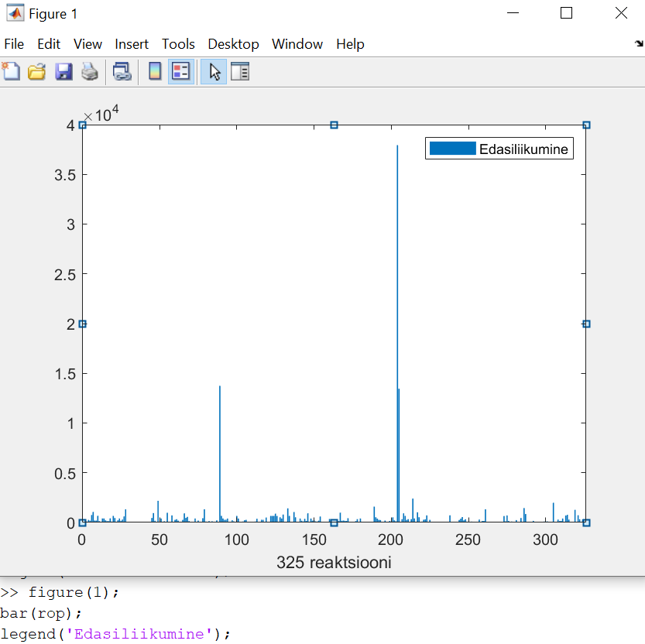Click the New Figure icon
The height and width of the screenshot is (644, 645).
pos(11,72)
